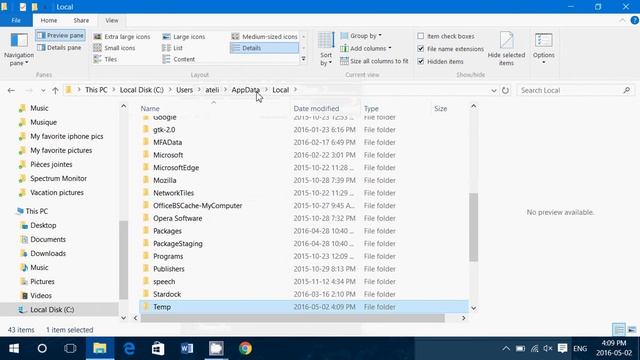Select Content layout option
Screen dimensions: 640x360
click(x=179, y=59)
